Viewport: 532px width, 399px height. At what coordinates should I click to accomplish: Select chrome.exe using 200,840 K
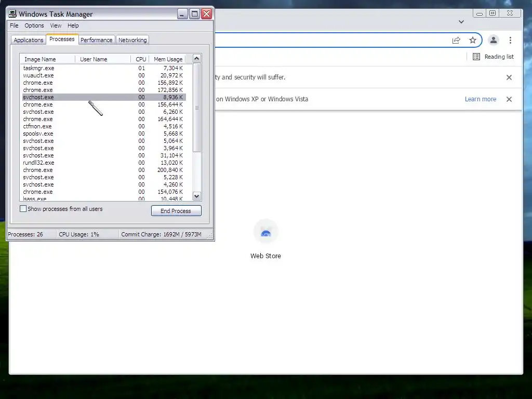[x=104, y=170]
